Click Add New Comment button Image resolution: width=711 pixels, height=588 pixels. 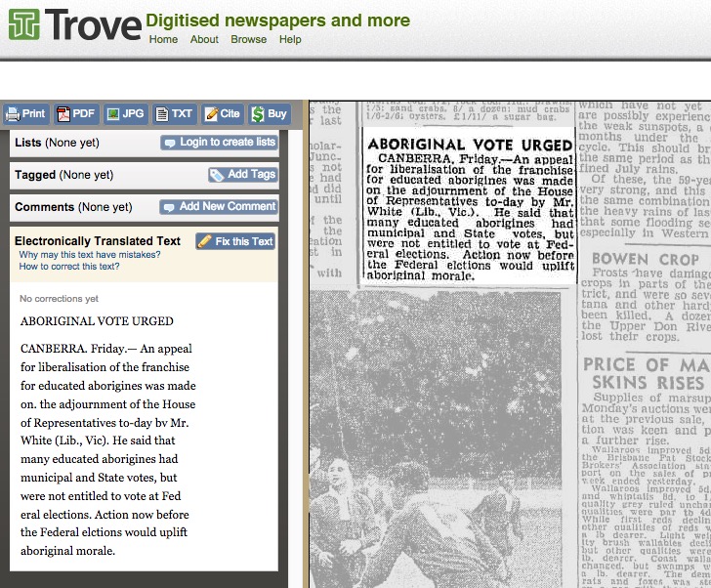(x=219, y=207)
